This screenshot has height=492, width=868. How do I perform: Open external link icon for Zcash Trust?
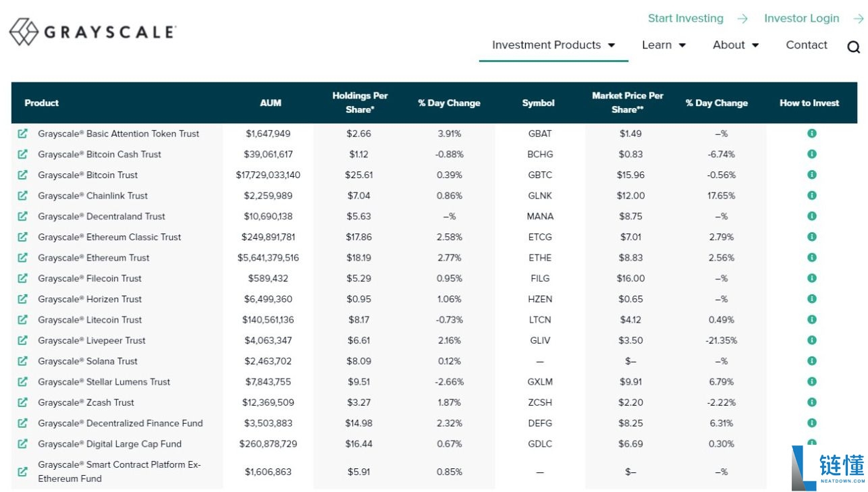pyautogui.click(x=23, y=402)
